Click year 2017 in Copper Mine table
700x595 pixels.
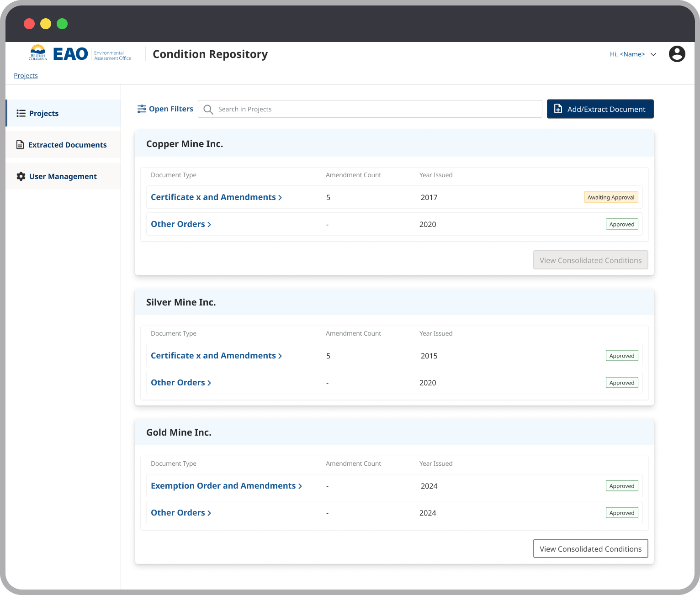(x=429, y=197)
